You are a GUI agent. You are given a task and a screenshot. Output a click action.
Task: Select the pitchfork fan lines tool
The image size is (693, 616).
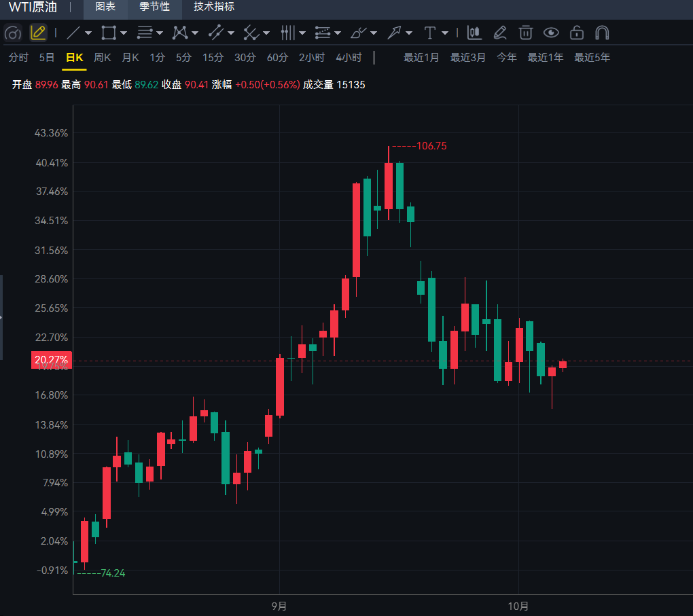251,33
